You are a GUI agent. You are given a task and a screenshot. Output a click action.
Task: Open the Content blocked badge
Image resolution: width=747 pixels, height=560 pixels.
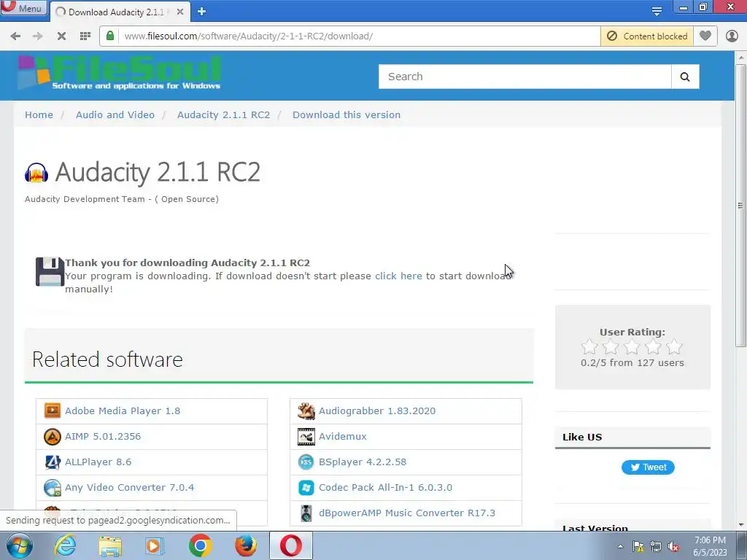tap(647, 36)
